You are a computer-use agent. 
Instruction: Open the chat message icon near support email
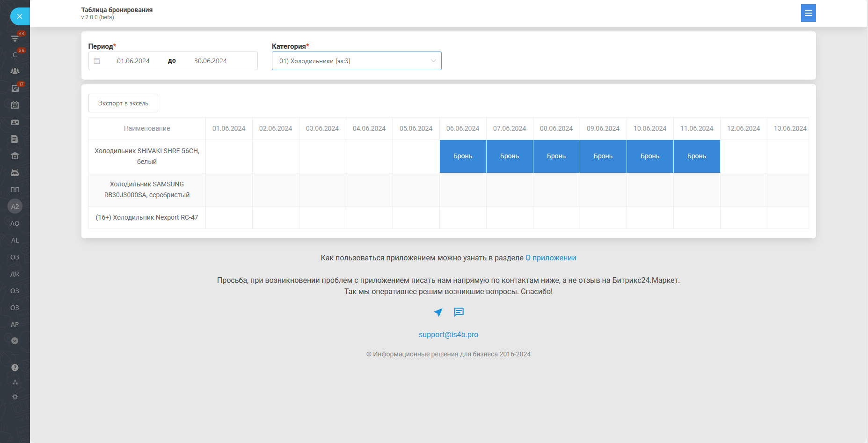tap(459, 312)
